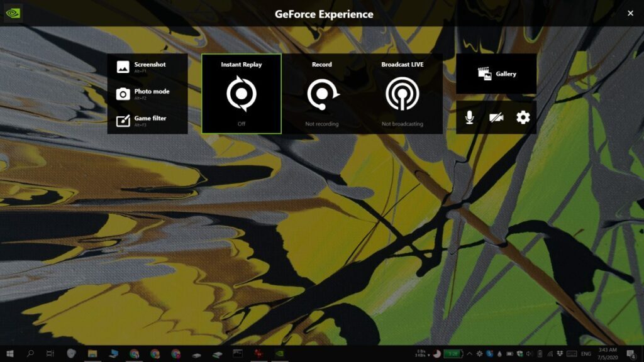644x362 pixels.
Task: Toggle the webcam overlay
Action: click(496, 117)
